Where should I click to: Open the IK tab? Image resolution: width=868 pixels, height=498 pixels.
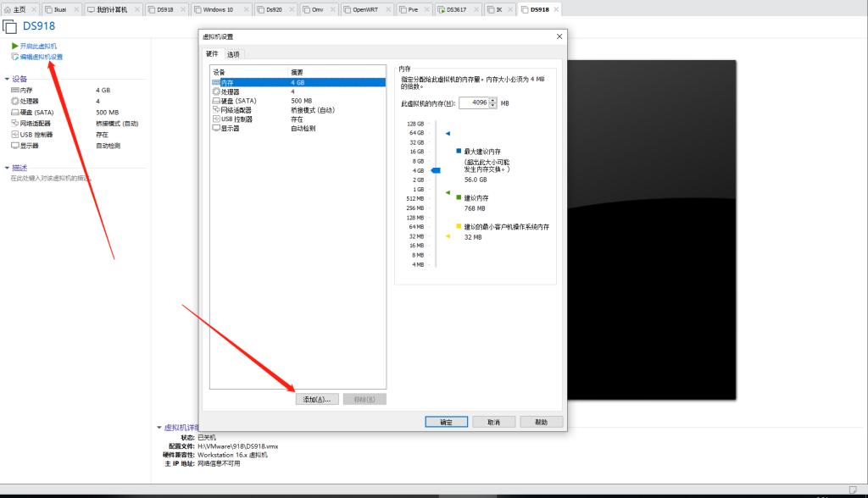click(498, 9)
